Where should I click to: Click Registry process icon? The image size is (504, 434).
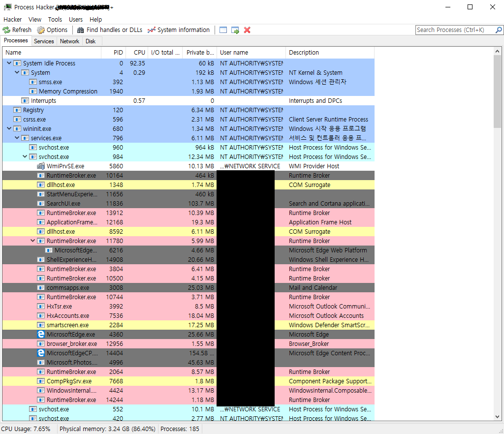[17, 110]
